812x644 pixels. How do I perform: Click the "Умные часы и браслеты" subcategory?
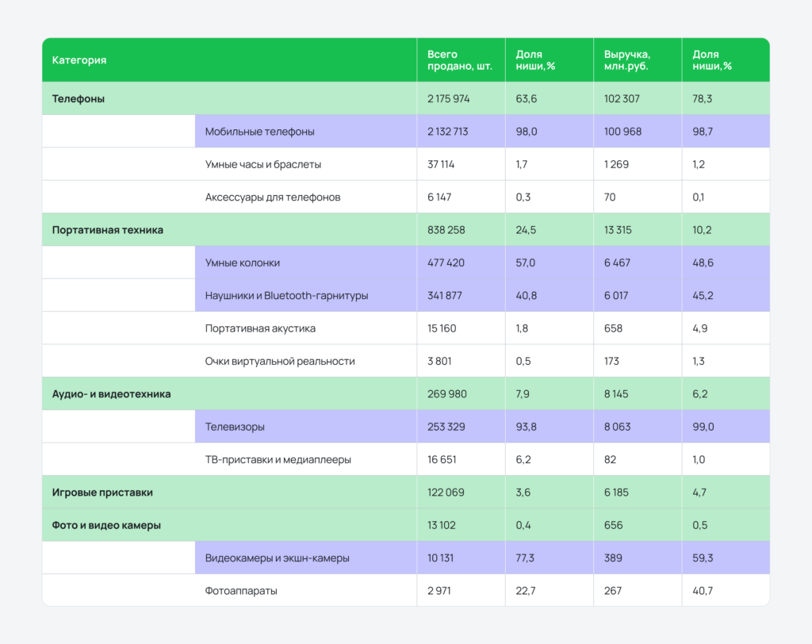(262, 164)
